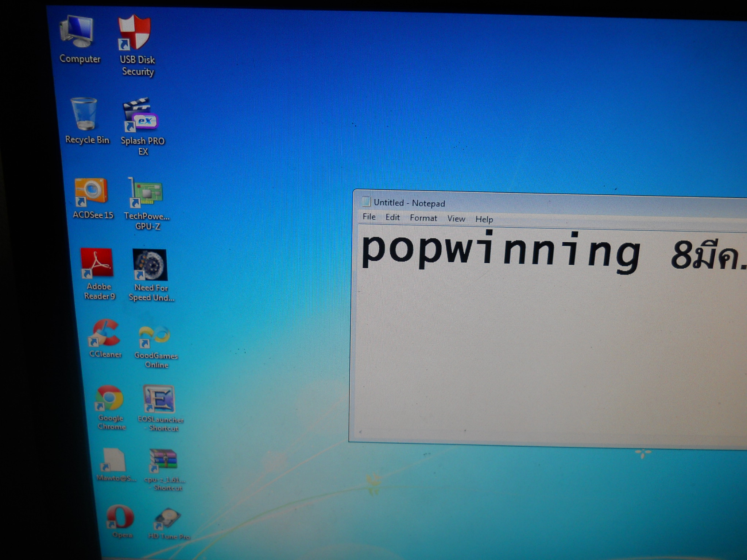Select the Computer desktop icon
The width and height of the screenshot is (747, 560).
pyautogui.click(x=77, y=33)
